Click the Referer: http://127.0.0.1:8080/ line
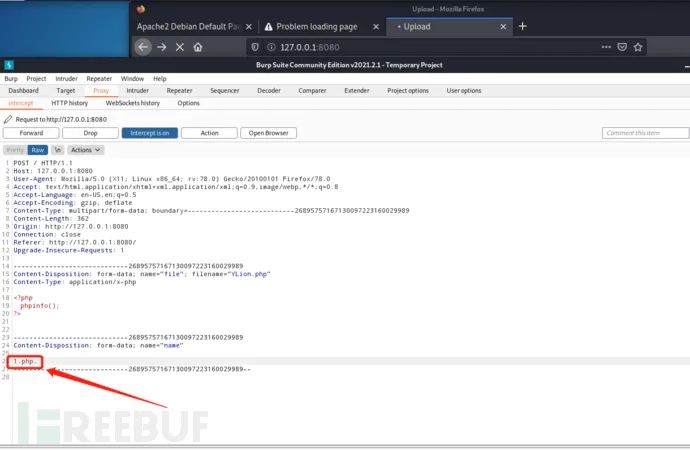690x451 pixels. 75,242
